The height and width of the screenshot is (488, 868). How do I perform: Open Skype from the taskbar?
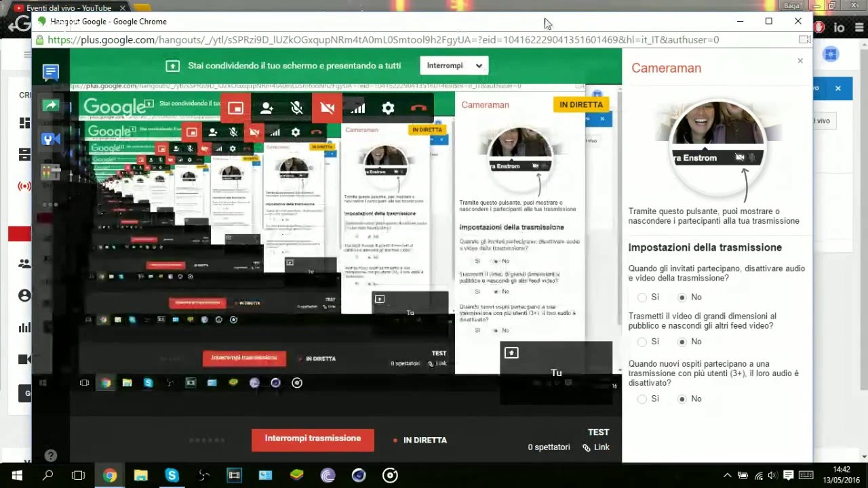172,476
